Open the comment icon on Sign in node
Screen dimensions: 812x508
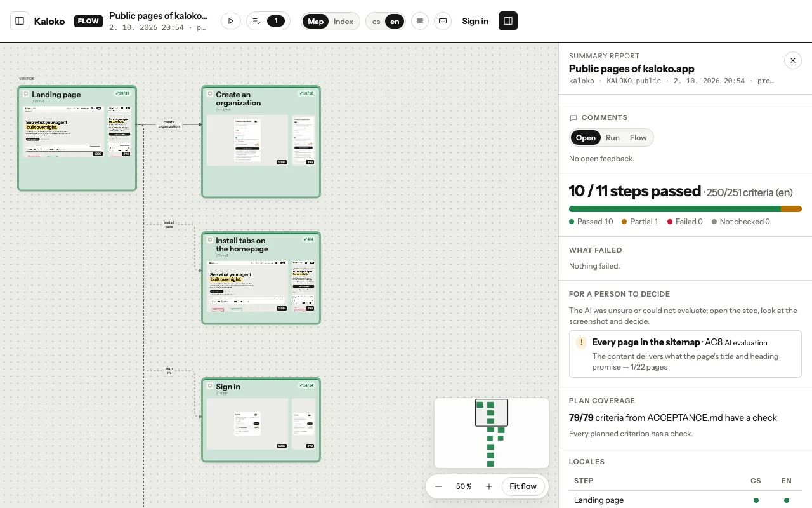tap(211, 386)
